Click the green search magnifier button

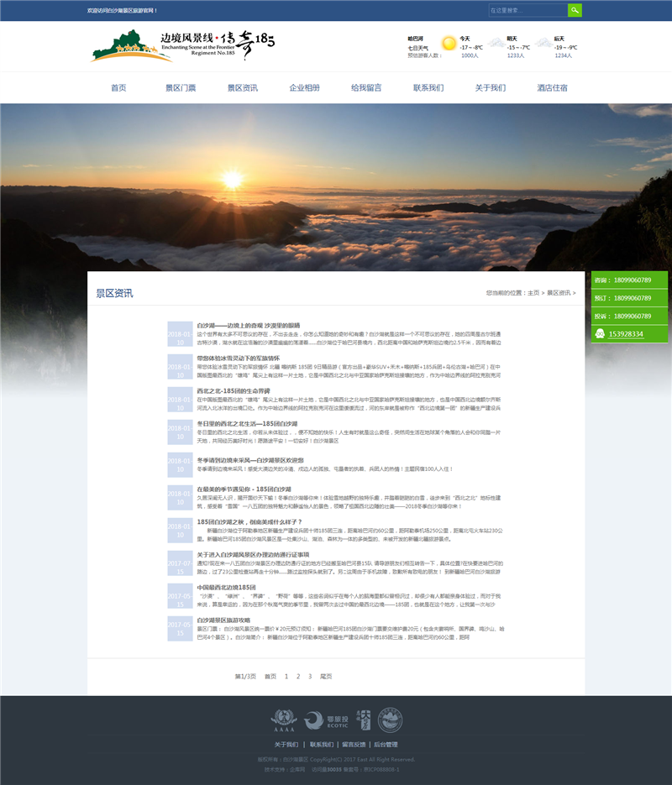click(x=575, y=10)
